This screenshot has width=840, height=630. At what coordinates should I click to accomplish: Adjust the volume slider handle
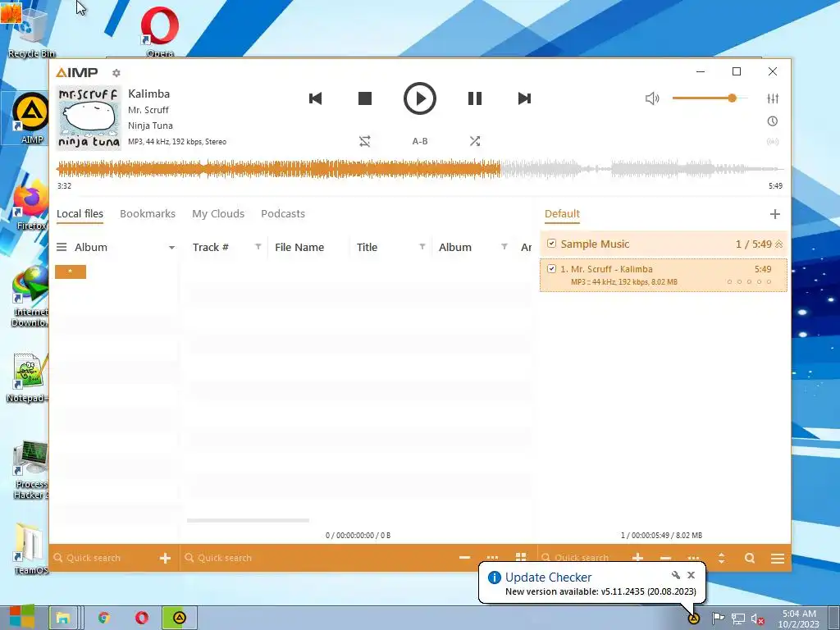pyautogui.click(x=732, y=98)
